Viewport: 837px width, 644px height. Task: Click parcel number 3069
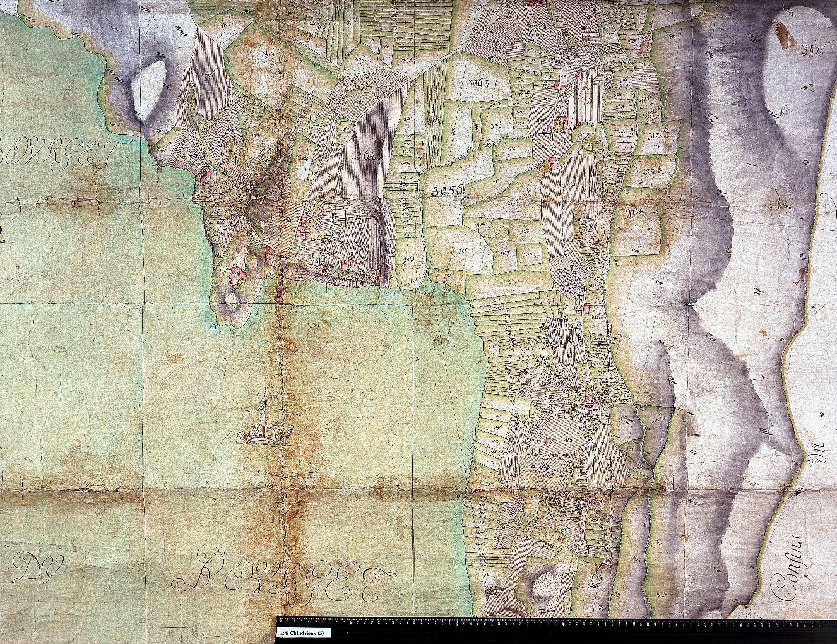(497, 124)
